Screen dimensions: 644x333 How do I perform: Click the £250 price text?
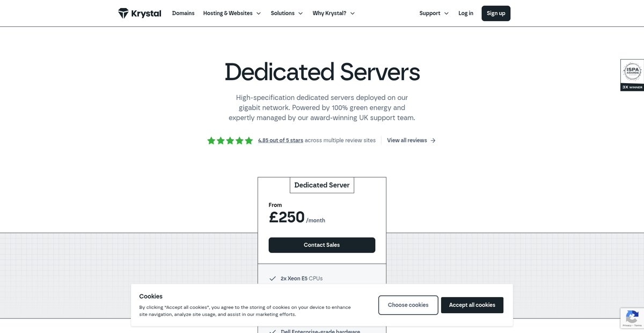[x=287, y=218]
